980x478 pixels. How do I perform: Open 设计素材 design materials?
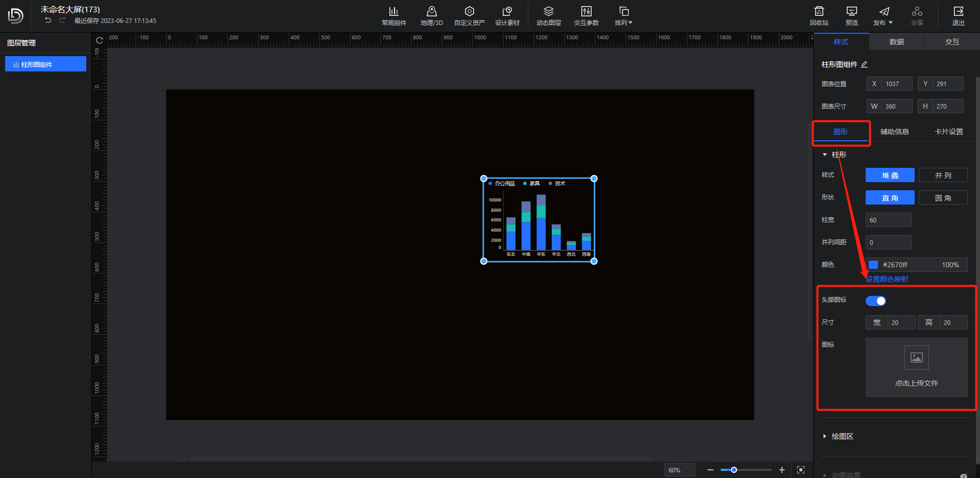pyautogui.click(x=507, y=16)
